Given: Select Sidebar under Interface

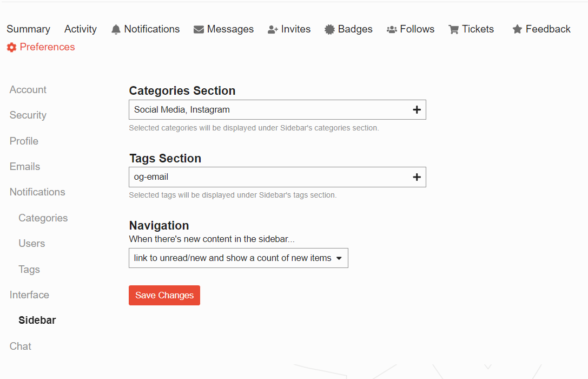Looking at the screenshot, I should tap(37, 320).
